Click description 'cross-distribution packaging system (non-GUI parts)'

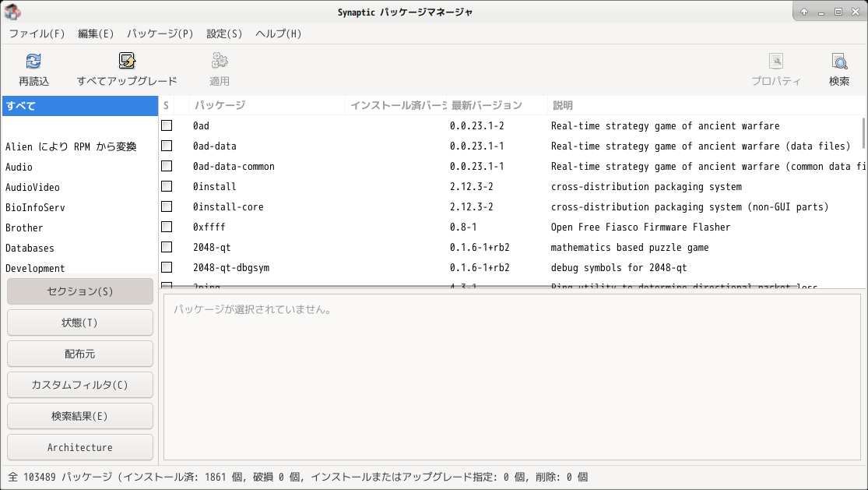coord(690,206)
